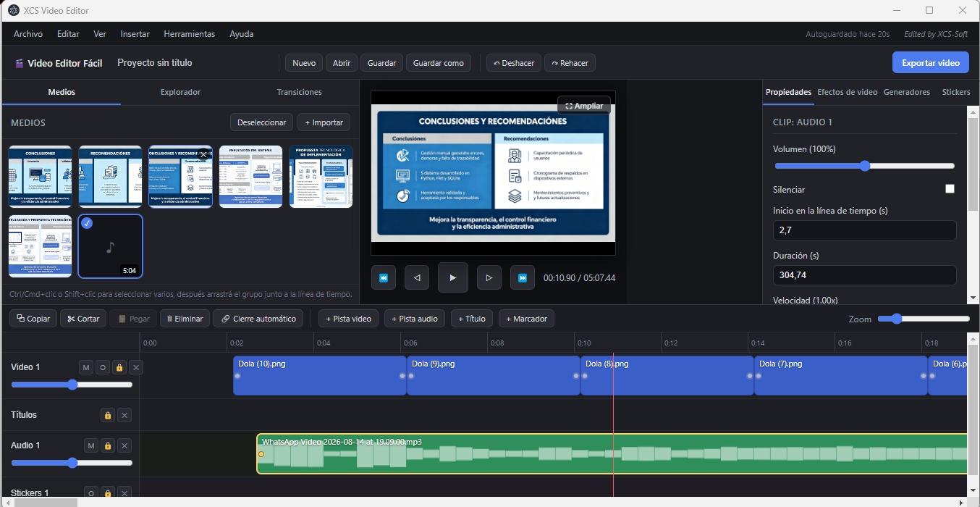Screen dimensions: 980x507
Task: Enable Cierre automático link option
Action: click(258, 319)
